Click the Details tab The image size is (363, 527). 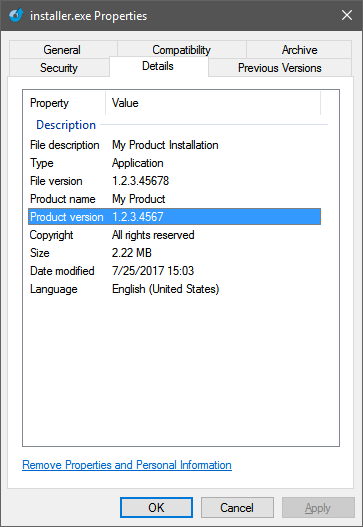click(x=158, y=66)
